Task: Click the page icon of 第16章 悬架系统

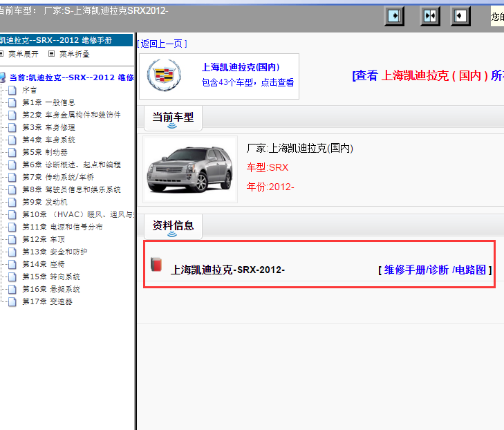Action: (x=12, y=289)
